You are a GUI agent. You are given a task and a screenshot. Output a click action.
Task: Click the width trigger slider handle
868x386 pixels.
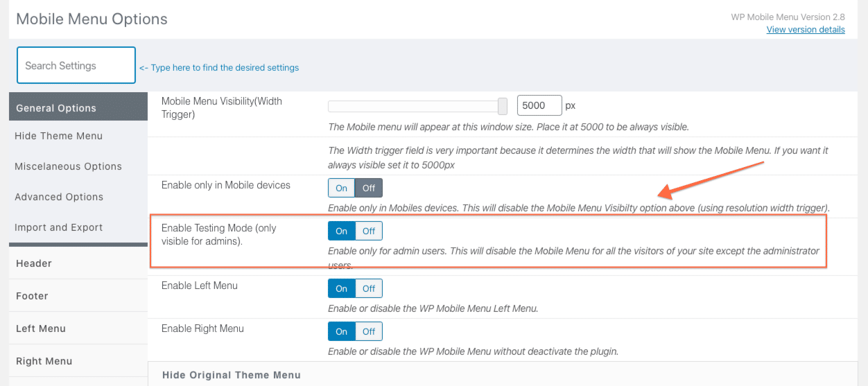(503, 106)
